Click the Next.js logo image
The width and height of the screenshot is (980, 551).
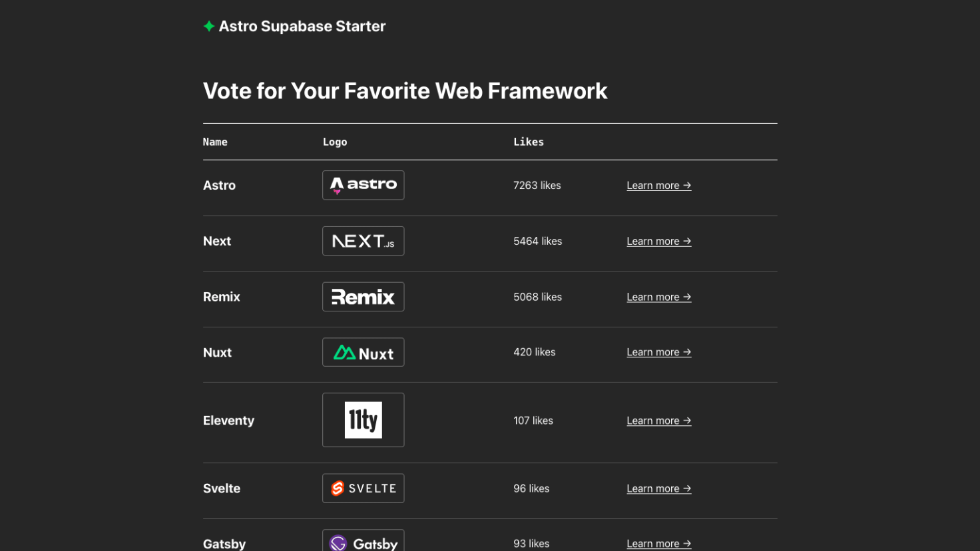point(363,241)
